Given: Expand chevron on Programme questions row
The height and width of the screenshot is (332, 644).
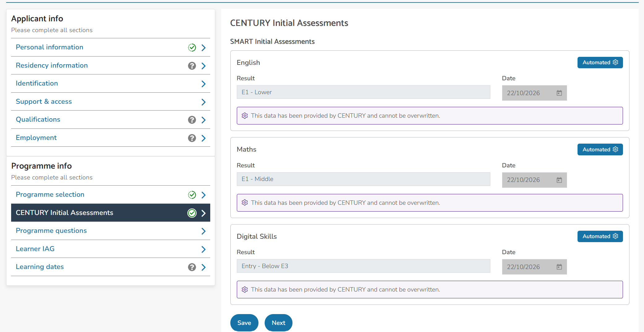Looking at the screenshot, I should tap(203, 231).
